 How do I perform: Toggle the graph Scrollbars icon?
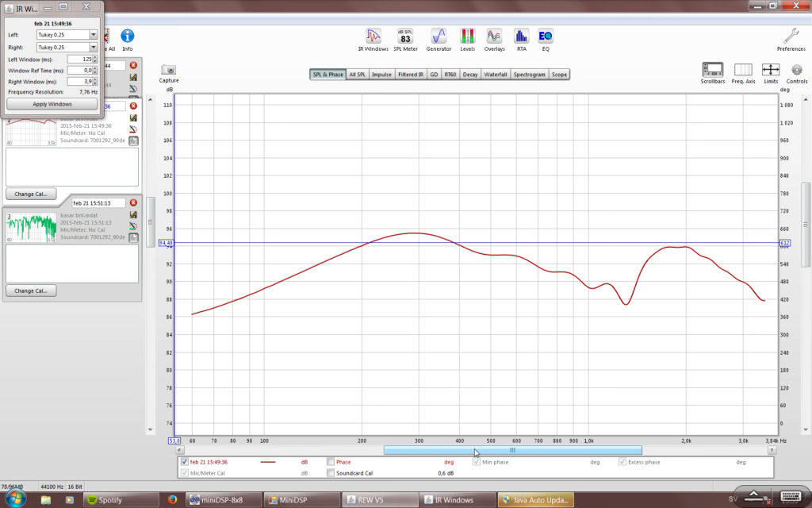[x=713, y=70]
